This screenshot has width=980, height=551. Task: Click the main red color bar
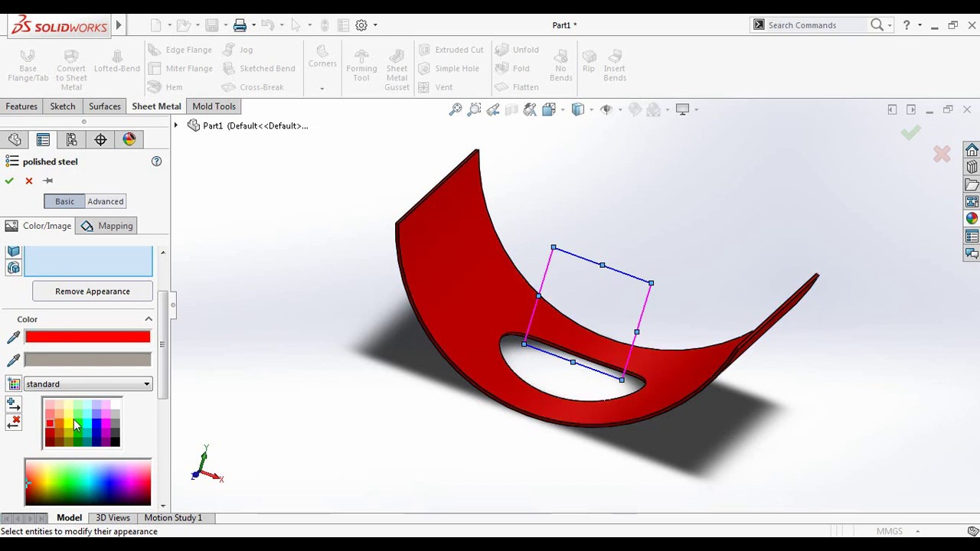click(88, 337)
